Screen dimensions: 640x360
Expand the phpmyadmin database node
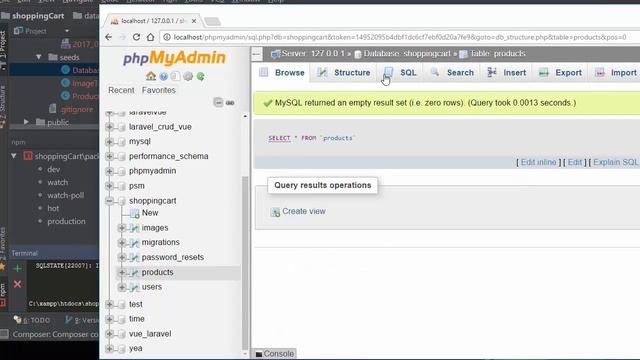109,171
